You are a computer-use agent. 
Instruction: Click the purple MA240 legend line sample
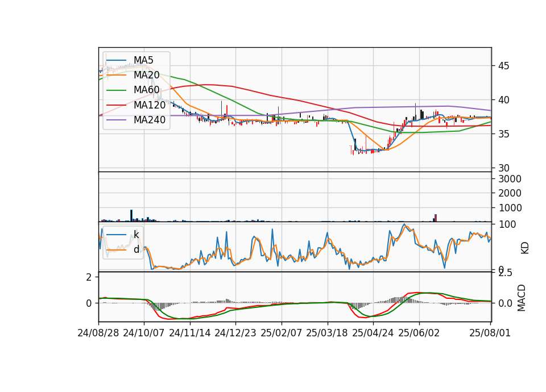coord(116,120)
